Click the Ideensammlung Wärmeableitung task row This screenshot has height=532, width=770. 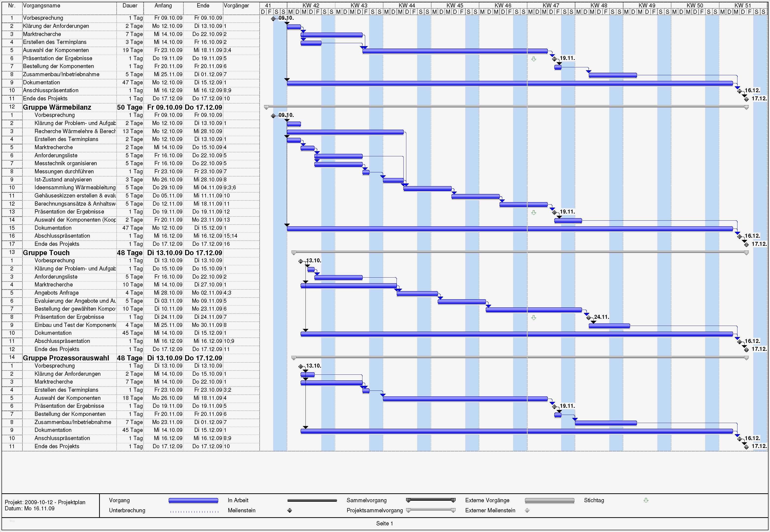pyautogui.click(x=75, y=187)
